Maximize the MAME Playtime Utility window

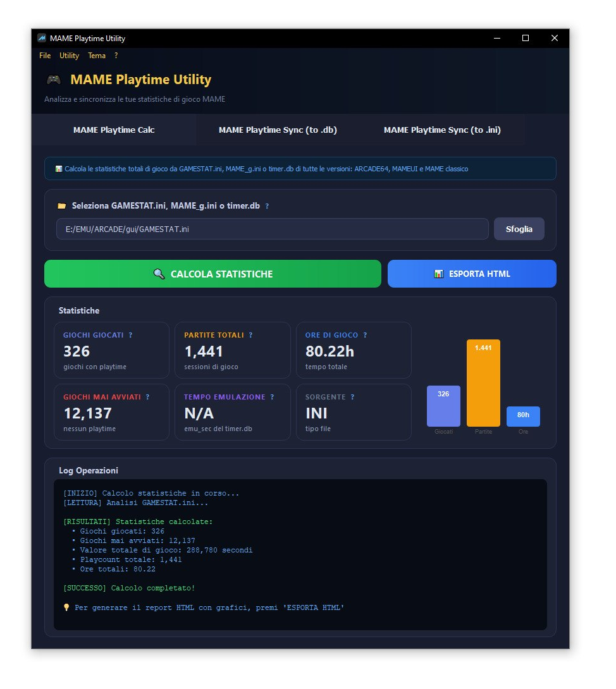(526, 38)
